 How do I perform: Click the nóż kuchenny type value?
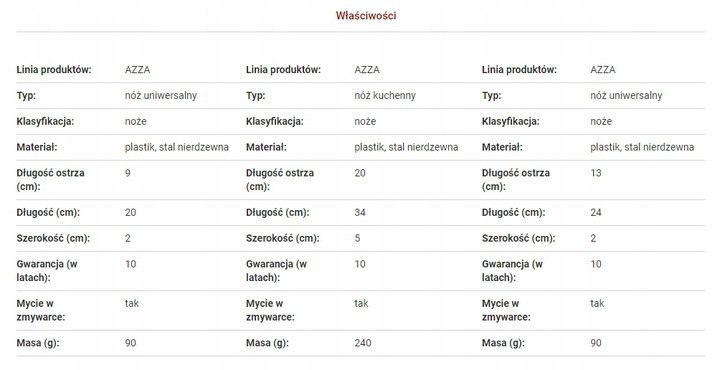click(385, 95)
